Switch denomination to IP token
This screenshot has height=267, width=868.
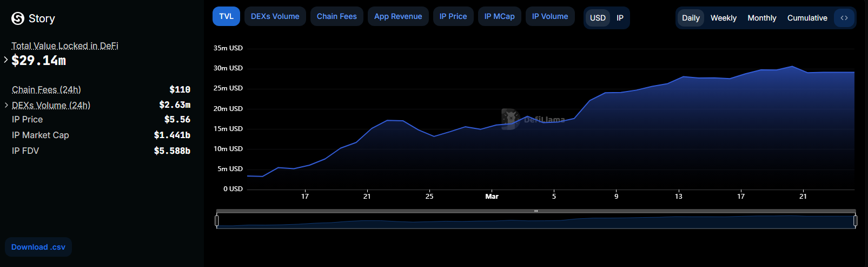(620, 18)
